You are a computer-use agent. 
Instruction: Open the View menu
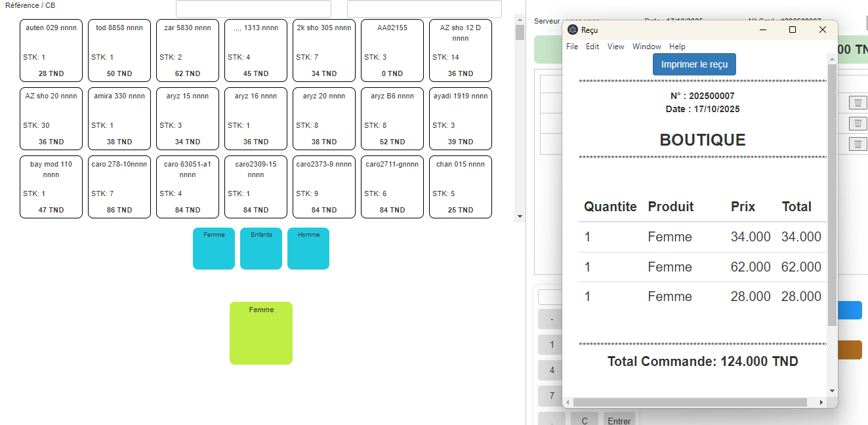(615, 47)
